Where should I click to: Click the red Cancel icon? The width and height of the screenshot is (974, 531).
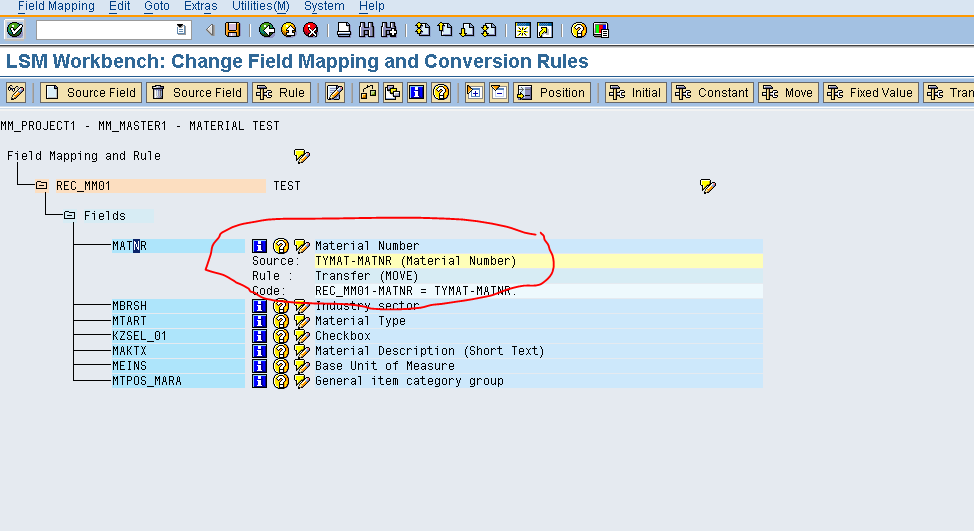pos(311,29)
